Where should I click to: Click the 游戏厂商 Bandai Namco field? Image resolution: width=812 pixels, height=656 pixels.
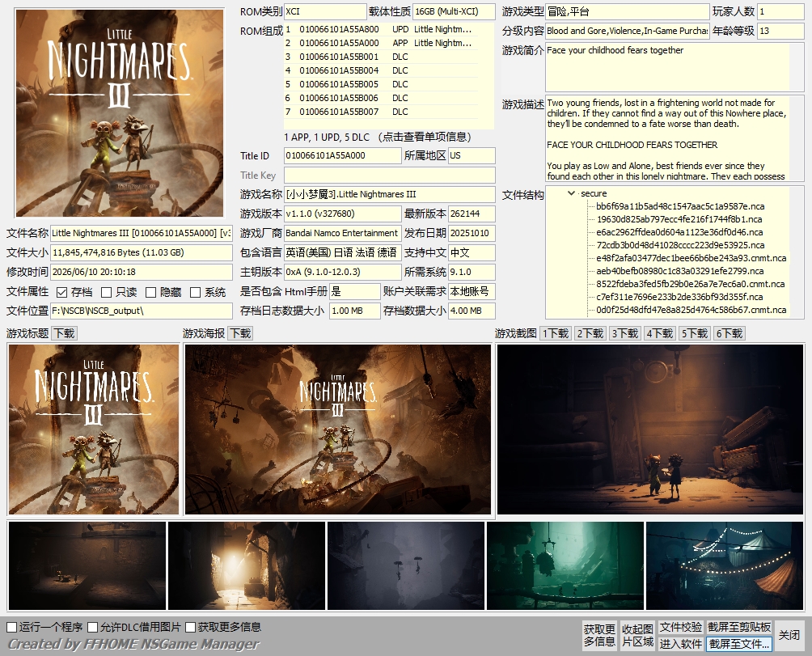tap(342, 233)
